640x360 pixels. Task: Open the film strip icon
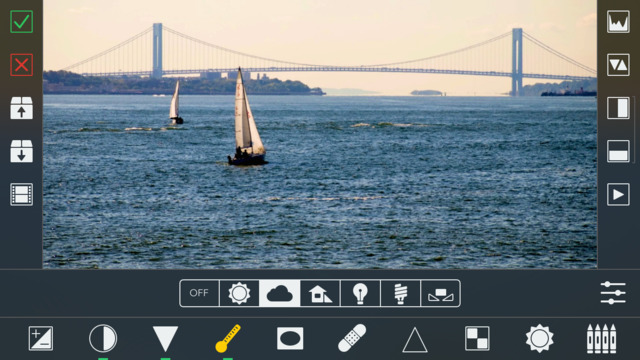[x=21, y=195]
